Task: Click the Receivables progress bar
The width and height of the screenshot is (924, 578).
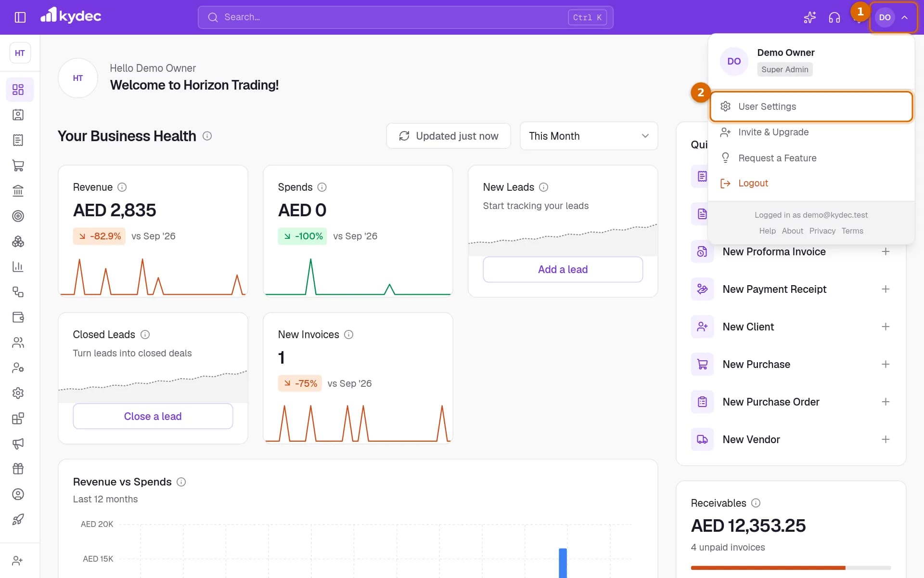Action: coord(791,568)
